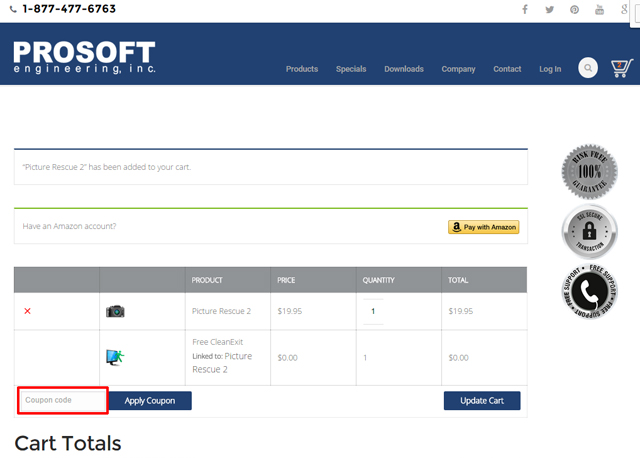The image size is (640, 458).
Task: Click the Picture Rescue 2 quantity field
Action: point(373,311)
